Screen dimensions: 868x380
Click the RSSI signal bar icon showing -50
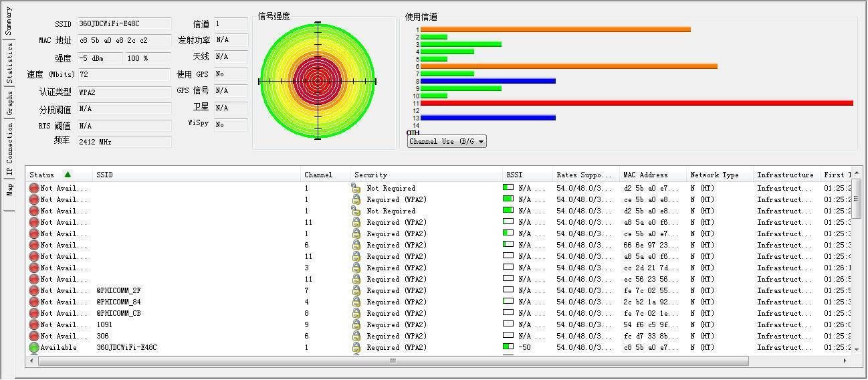tap(508, 347)
